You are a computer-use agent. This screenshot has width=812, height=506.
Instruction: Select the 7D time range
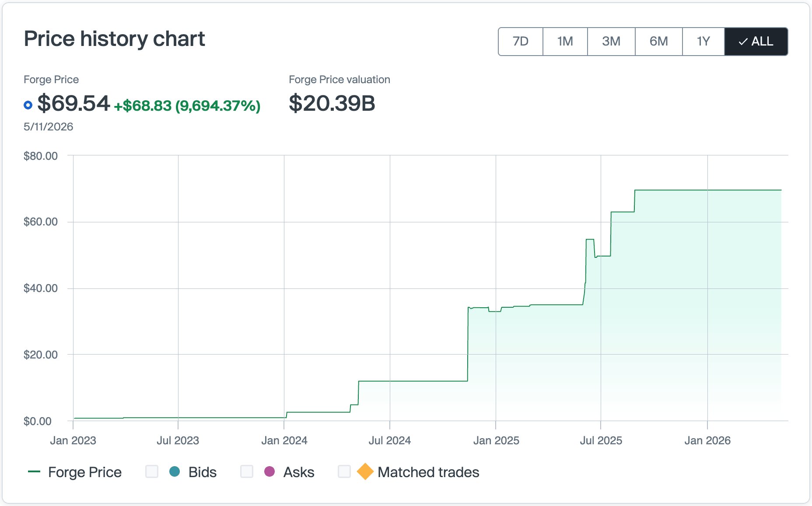521,42
